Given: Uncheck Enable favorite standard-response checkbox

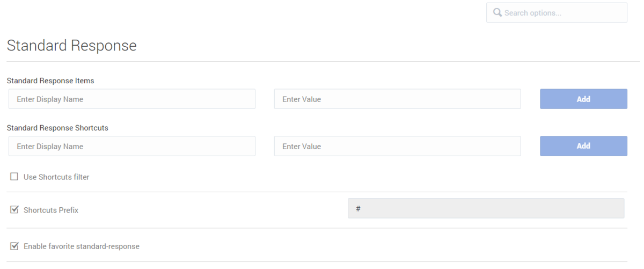Looking at the screenshot, I should click(x=14, y=246).
